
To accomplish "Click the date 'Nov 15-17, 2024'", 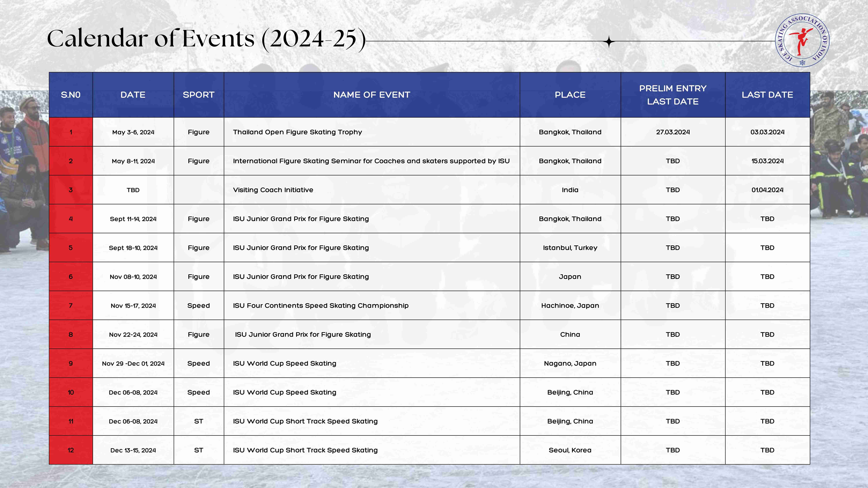I will click(x=133, y=306).
